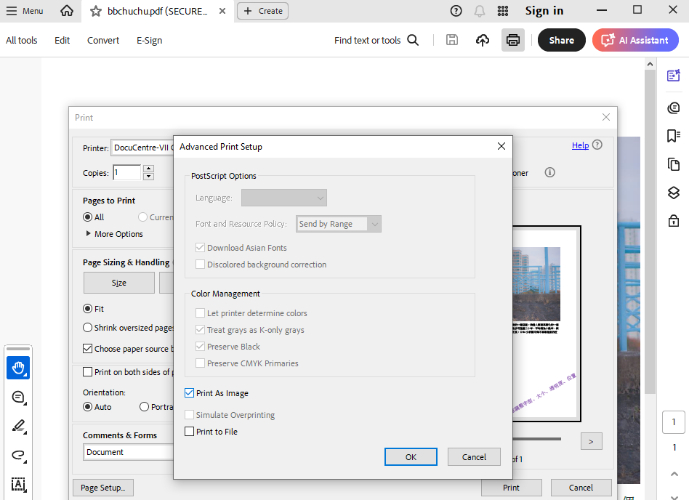Image resolution: width=689 pixels, height=500 pixels.
Task: Star the bbchuchu.pdf tab as favorite
Action: click(95, 11)
